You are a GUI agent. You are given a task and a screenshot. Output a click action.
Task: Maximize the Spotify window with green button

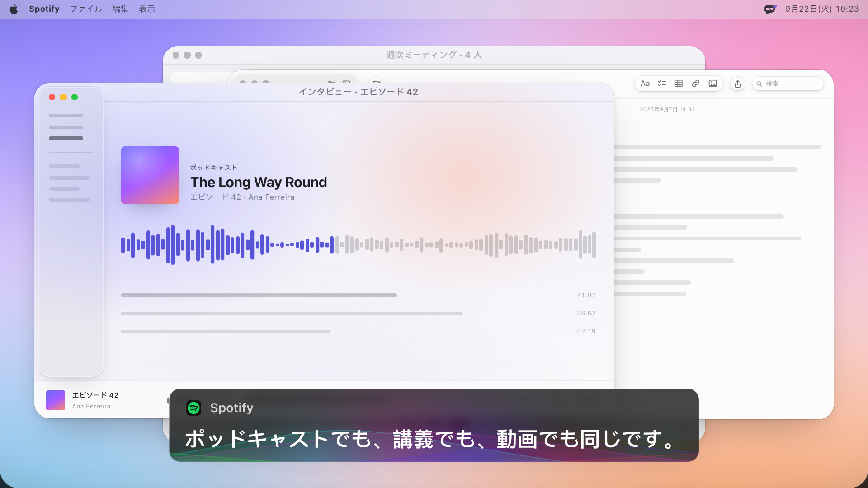tap(75, 97)
